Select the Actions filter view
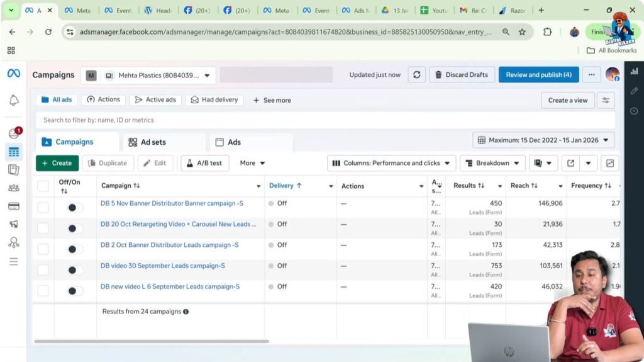Viewport: 644px width, 362px height. pos(104,99)
